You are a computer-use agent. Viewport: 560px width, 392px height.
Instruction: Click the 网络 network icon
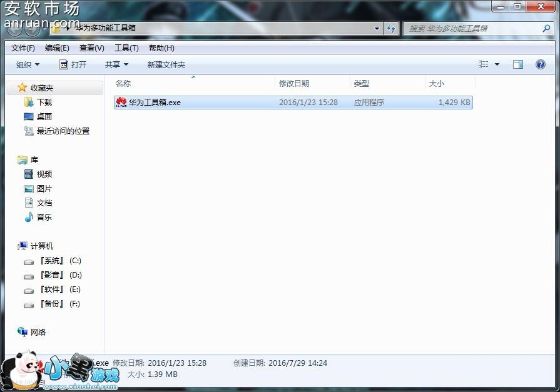[x=22, y=332]
